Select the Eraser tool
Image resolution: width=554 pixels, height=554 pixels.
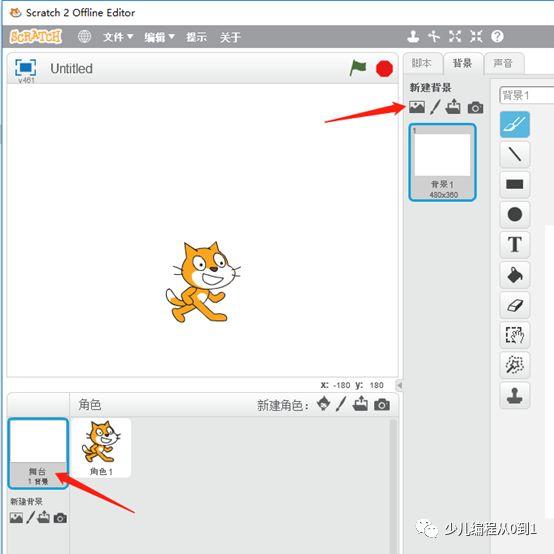(515, 305)
